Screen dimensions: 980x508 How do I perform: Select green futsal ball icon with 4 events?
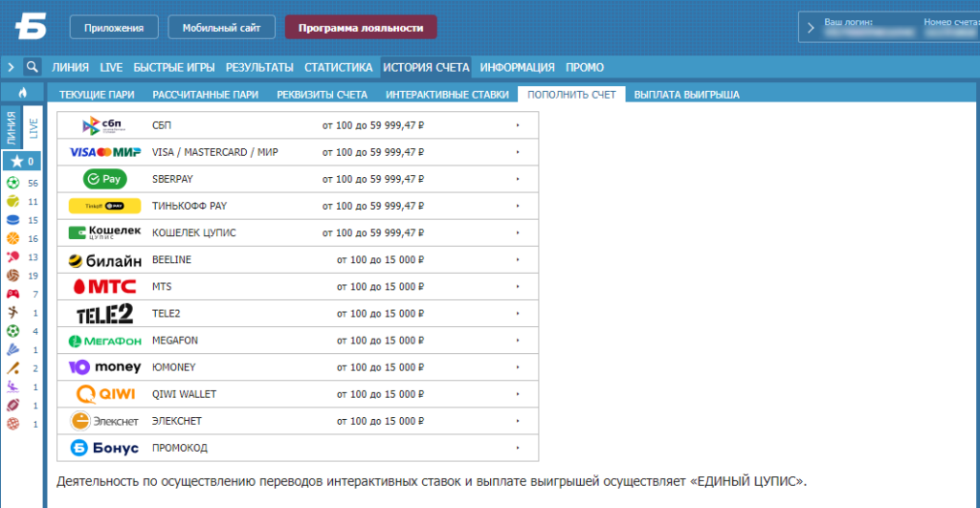[13, 331]
